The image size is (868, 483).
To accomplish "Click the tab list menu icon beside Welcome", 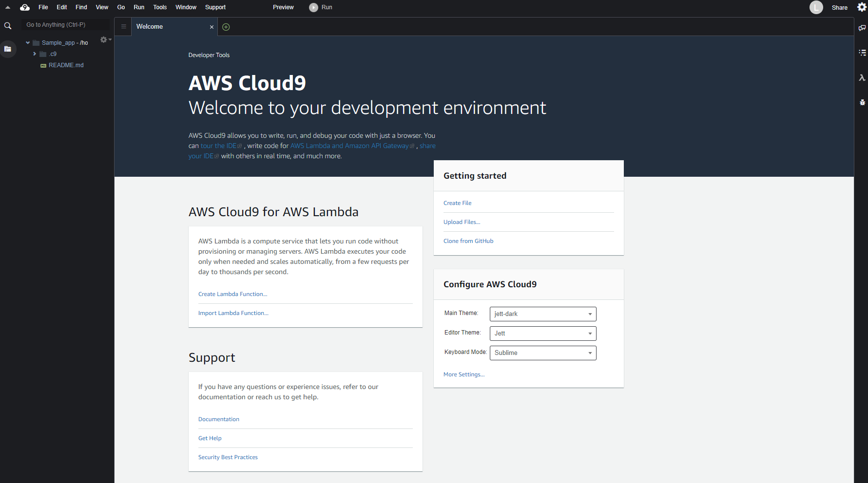I will coord(123,27).
